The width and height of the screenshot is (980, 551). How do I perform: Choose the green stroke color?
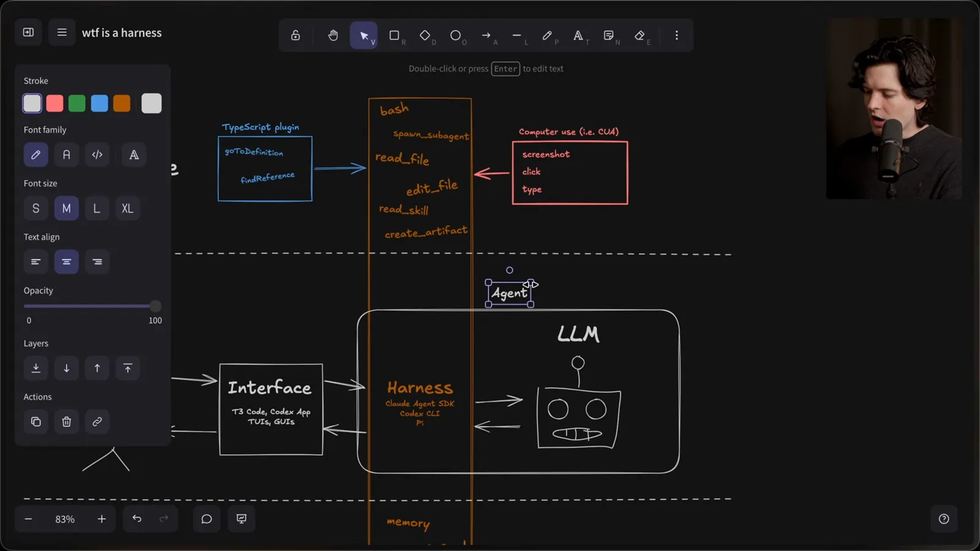point(77,103)
